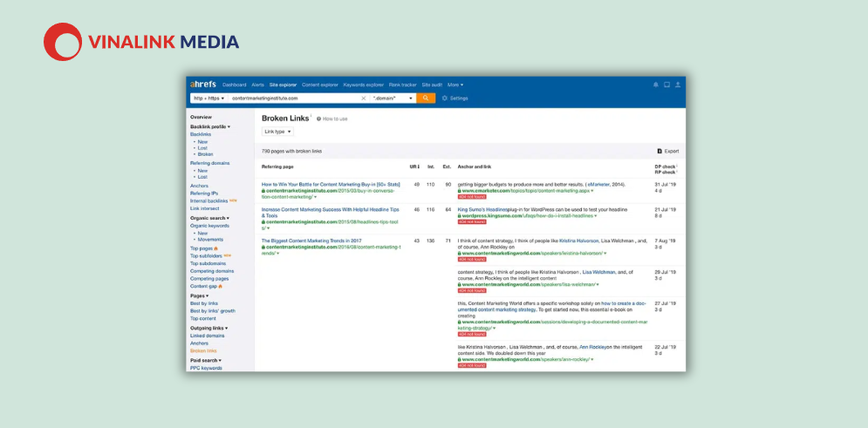
Task: Open the *.domain/* mode dropdown
Action: tap(393, 98)
